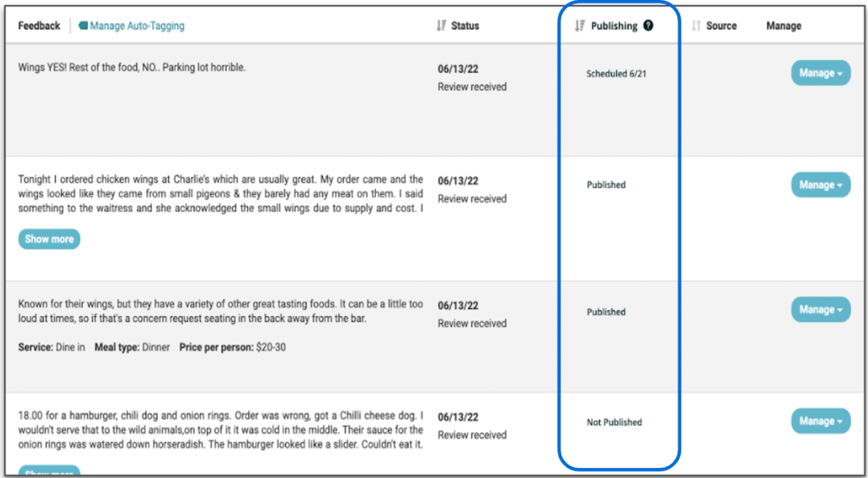This screenshot has height=478, width=868.
Task: Click the Status column sort icon
Action: coord(441,26)
